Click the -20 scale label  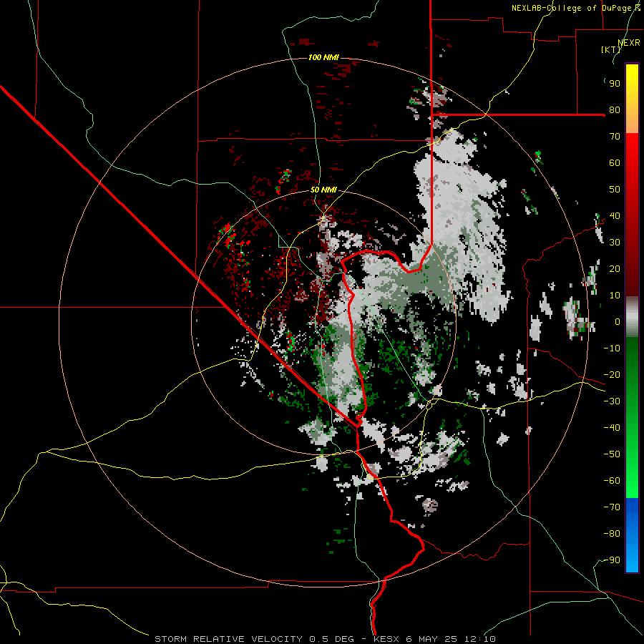tap(612, 375)
